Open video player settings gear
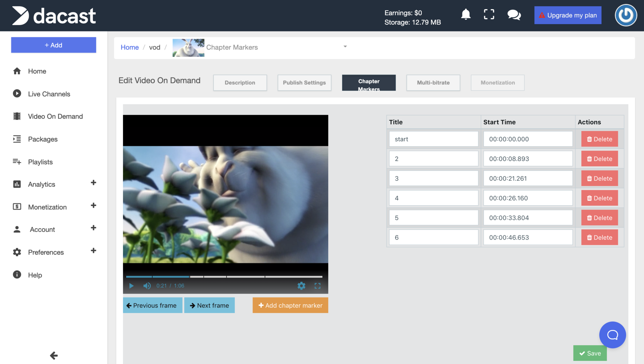 click(301, 286)
